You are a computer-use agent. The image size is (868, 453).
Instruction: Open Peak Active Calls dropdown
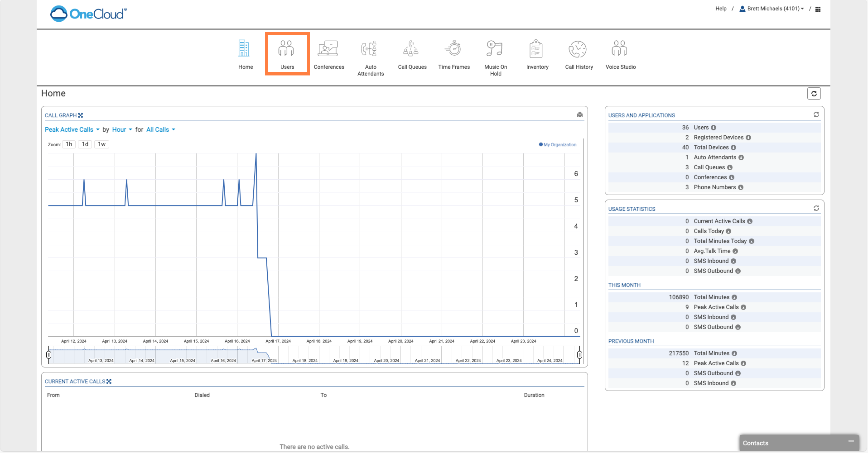72,130
